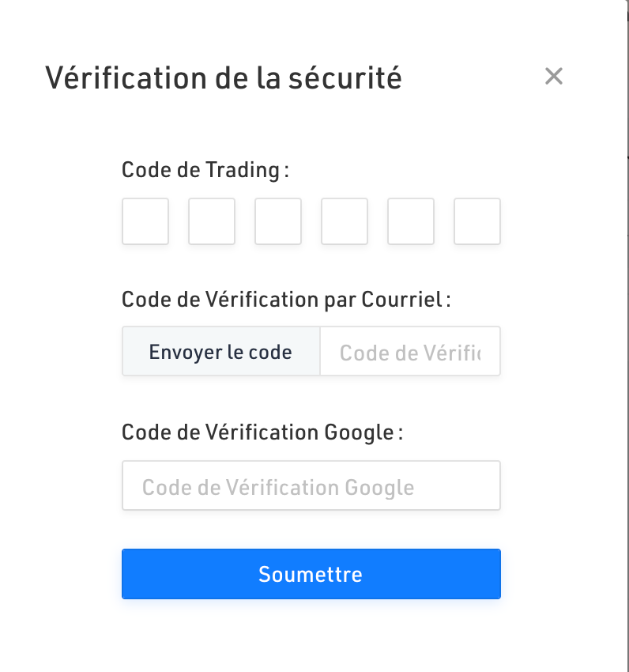629x672 pixels.
Task: Focus the third trading code digit box
Action: click(278, 221)
